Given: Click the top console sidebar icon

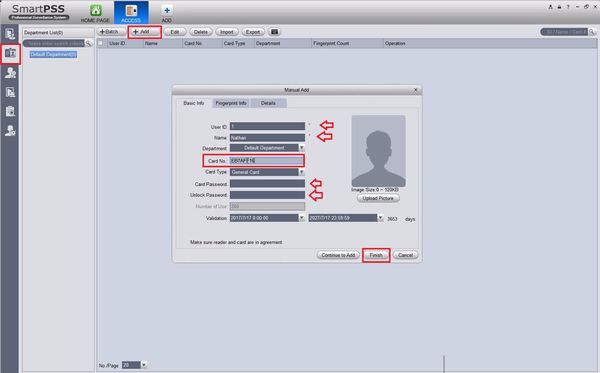Looking at the screenshot, I should [10, 34].
